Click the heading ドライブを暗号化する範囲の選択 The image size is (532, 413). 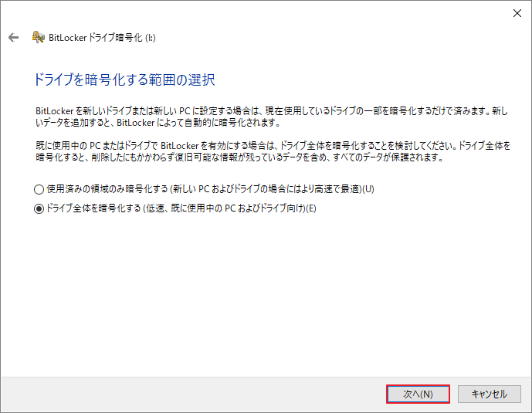coord(124,80)
